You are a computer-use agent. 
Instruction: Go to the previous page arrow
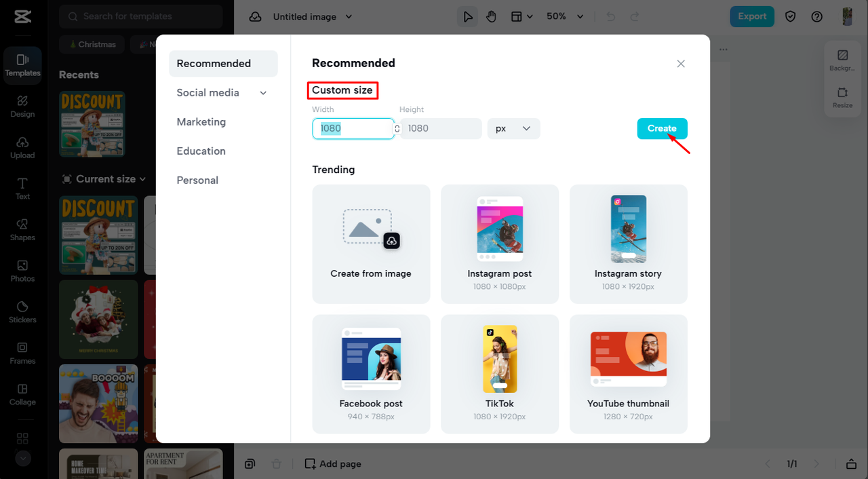(x=768, y=464)
